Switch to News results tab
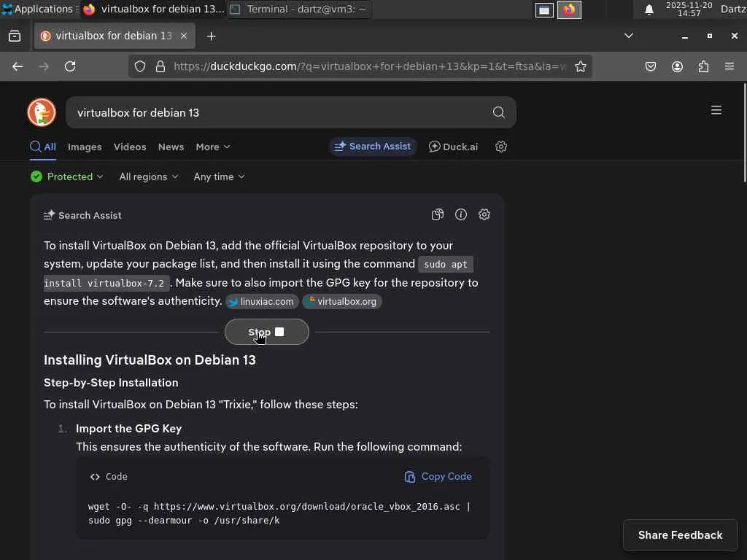The height and width of the screenshot is (560, 747). click(x=171, y=147)
